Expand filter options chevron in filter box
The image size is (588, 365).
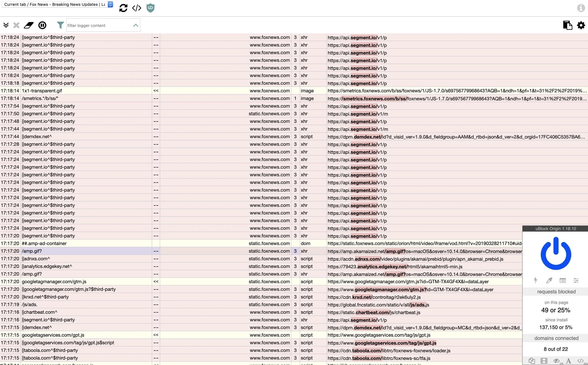pyautogui.click(x=136, y=25)
